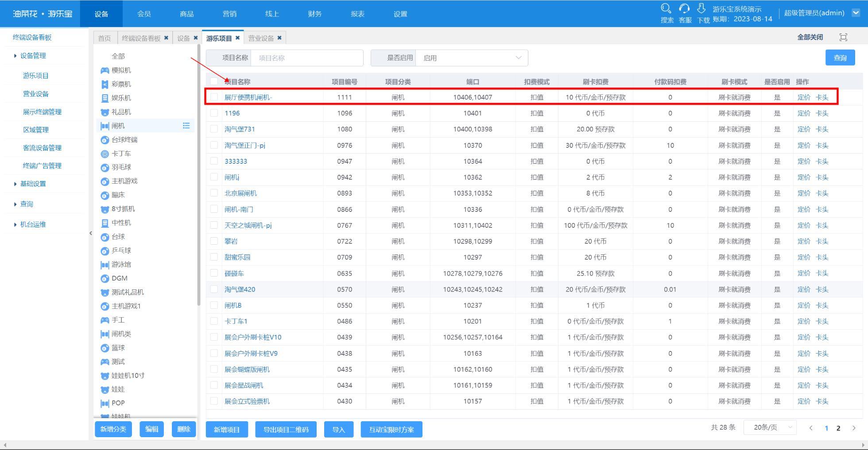This screenshot has height=450, width=868.
Task: Check the row for 淘气堡正门-pj
Action: click(x=214, y=145)
